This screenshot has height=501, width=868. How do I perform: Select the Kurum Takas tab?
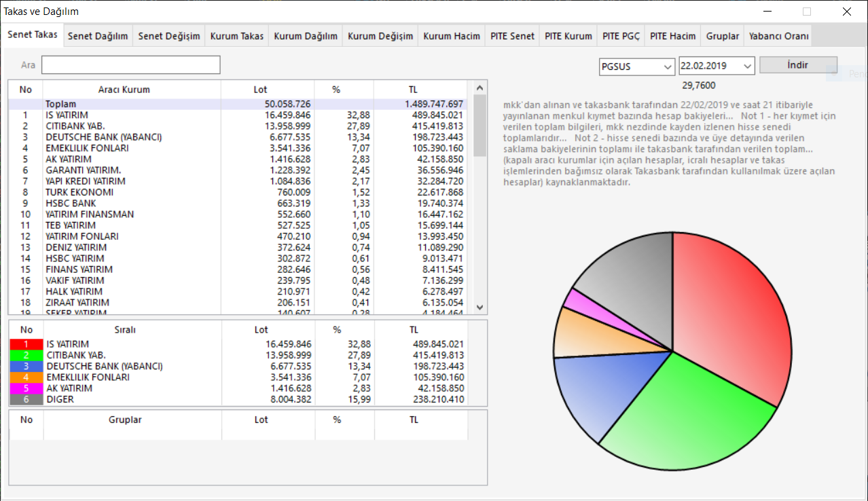pos(237,36)
